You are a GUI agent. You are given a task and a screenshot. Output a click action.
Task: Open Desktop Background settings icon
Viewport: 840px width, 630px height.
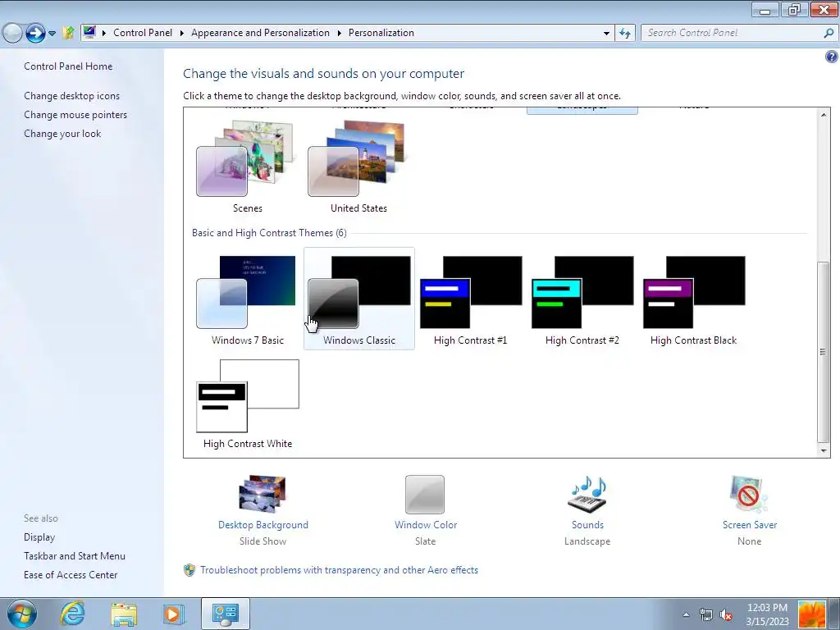coord(262,494)
